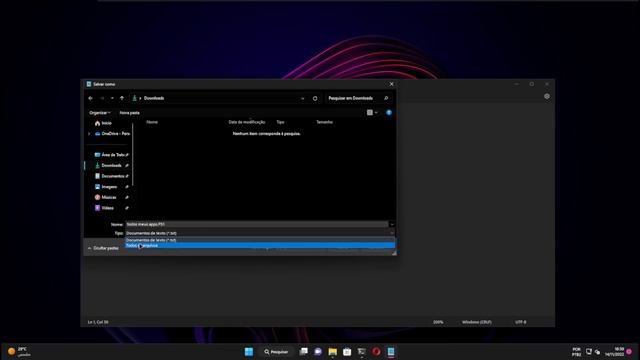
Task: Sort by the Tamanho column header
Action: pos(324,122)
